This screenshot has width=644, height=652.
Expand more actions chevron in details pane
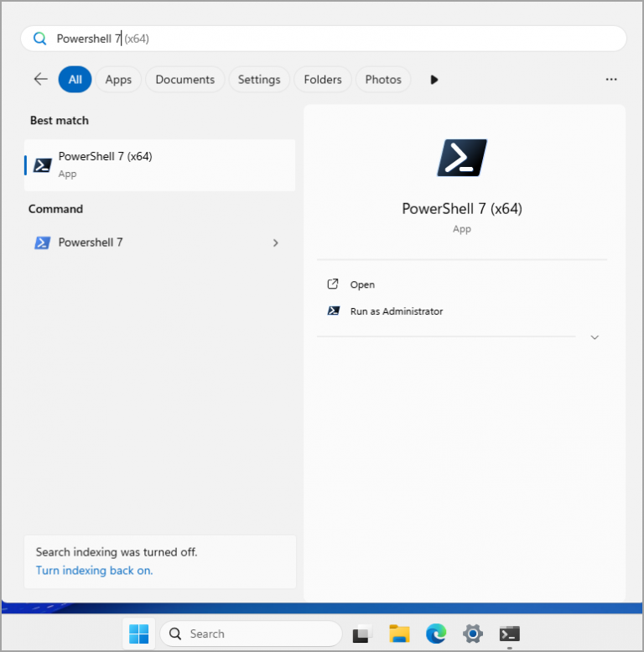click(595, 337)
